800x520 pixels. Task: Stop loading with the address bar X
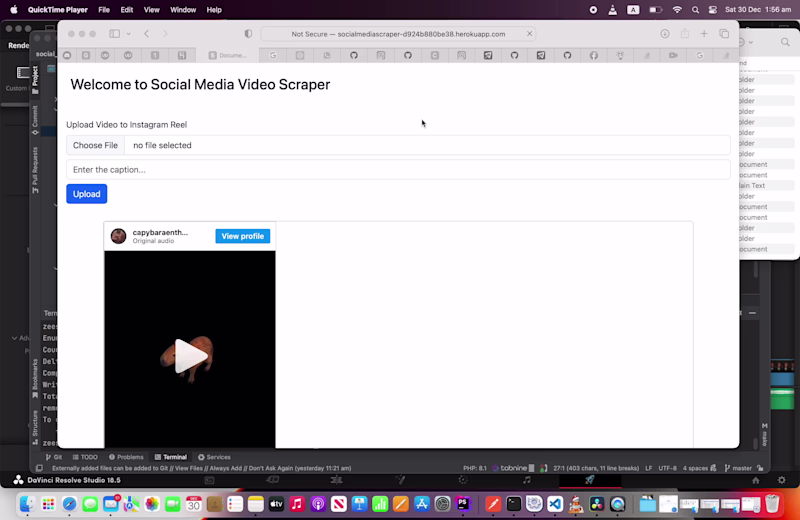pos(530,34)
